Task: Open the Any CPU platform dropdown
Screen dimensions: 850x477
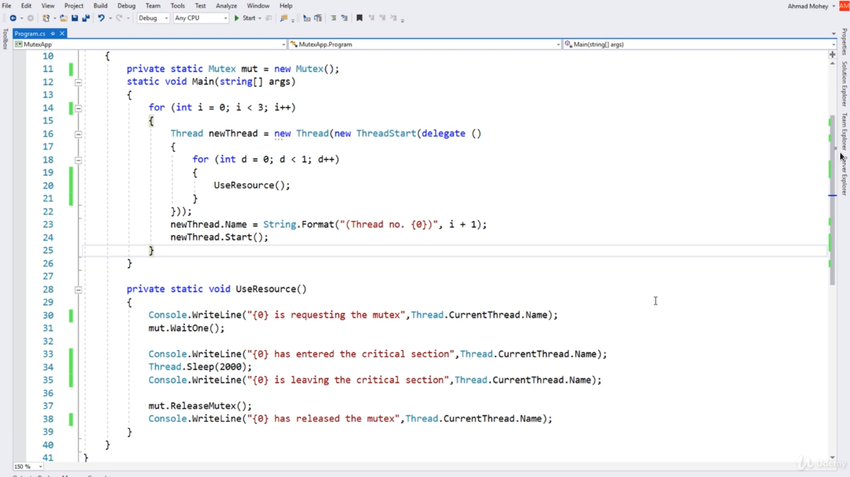Action: (201, 18)
